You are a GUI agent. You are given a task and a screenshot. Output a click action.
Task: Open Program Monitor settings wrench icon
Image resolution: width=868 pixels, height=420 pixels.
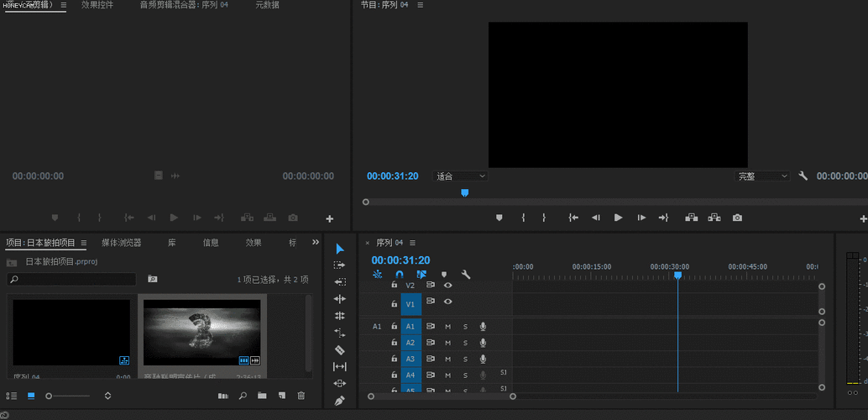(803, 176)
